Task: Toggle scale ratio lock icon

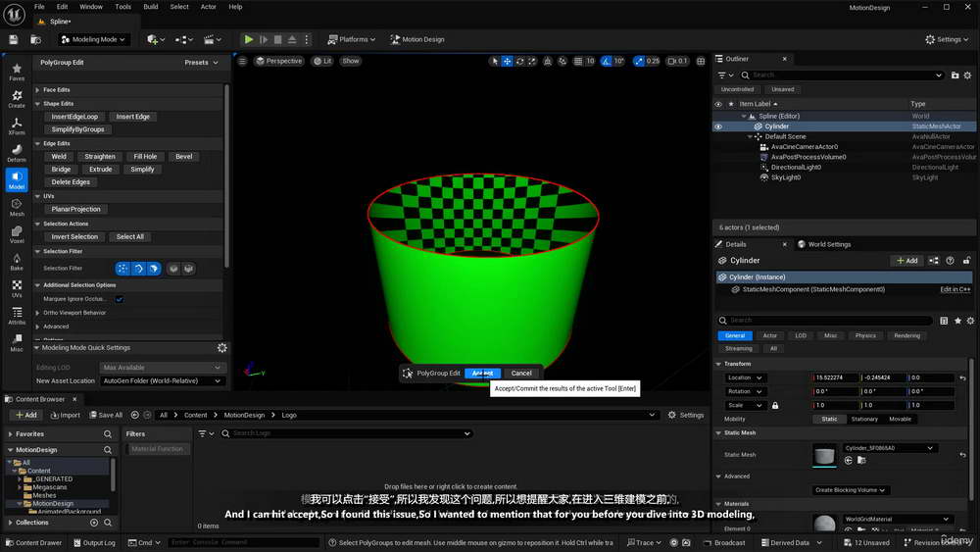Action: (775, 405)
